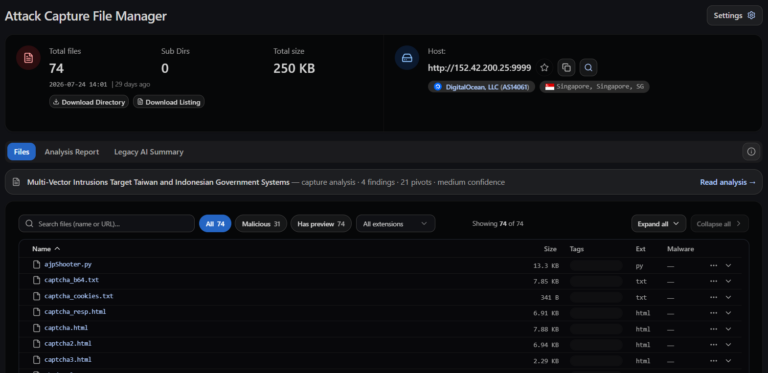Click file icon of captcha_cookies.txt
The height and width of the screenshot is (373, 768).
(36, 296)
